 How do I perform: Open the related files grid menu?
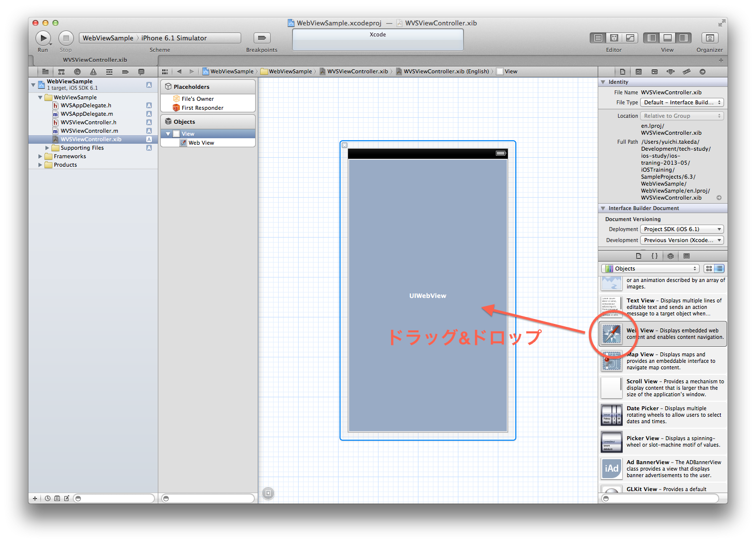click(165, 71)
